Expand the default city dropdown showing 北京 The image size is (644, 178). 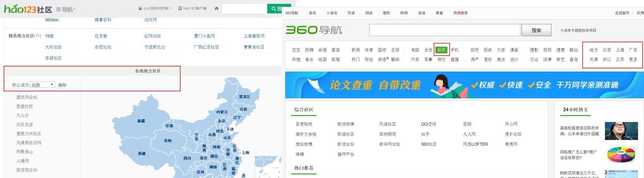(x=43, y=85)
